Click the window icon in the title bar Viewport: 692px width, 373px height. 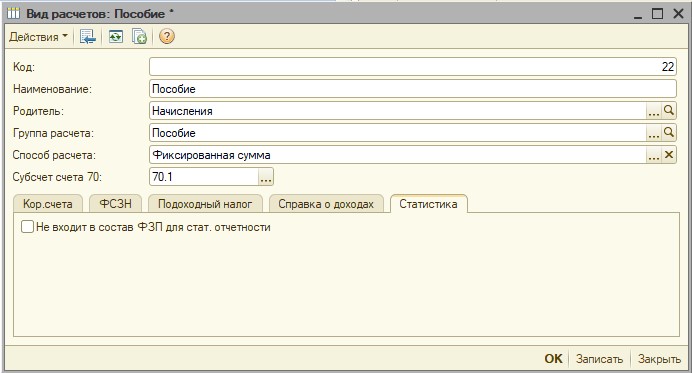(x=13, y=14)
